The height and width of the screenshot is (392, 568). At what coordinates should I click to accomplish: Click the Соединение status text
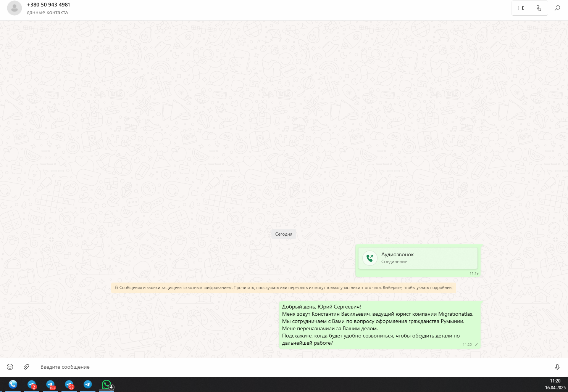[x=394, y=262]
